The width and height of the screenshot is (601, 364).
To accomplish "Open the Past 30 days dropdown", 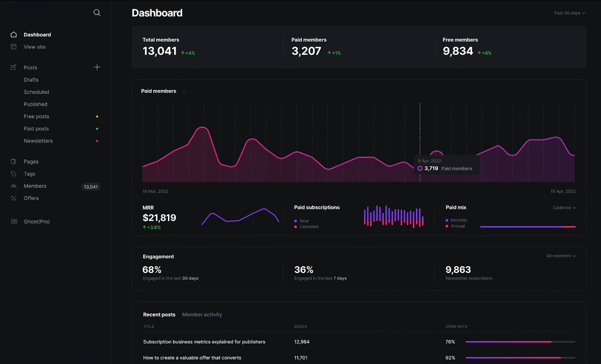I will (569, 13).
